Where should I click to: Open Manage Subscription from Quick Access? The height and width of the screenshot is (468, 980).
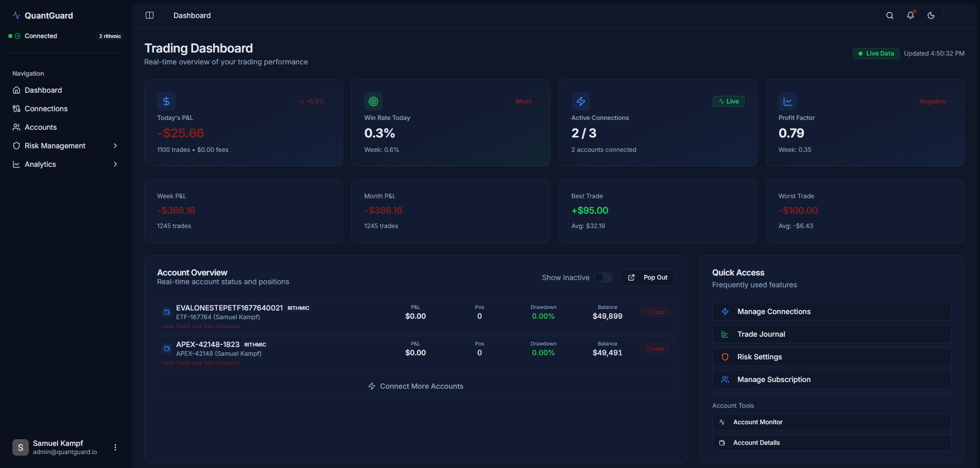[x=773, y=379]
